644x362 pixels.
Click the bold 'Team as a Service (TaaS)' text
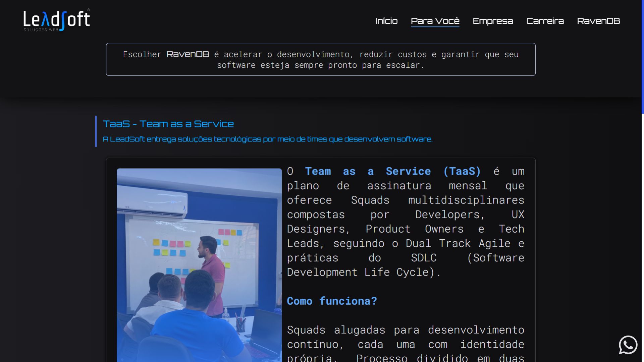392,171
